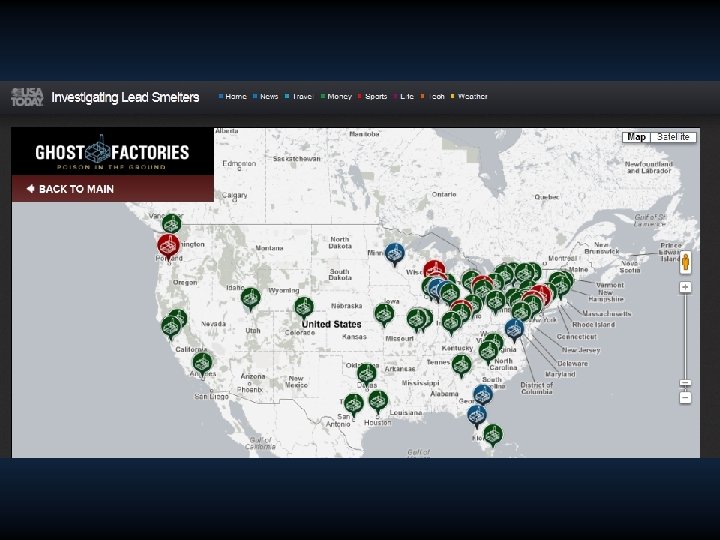This screenshot has width=720, height=540.
Task: Click the Nebraska label on map
Action: [347, 305]
